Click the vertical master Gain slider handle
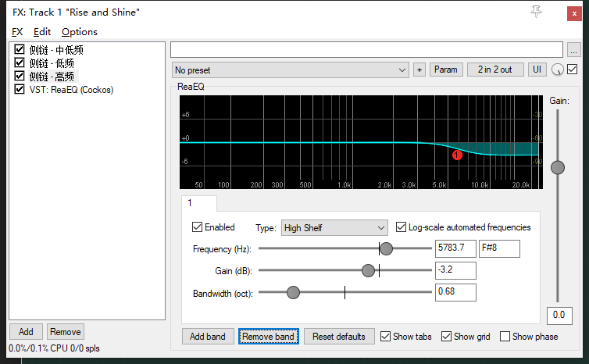The height and width of the screenshot is (364, 589). pos(558,167)
